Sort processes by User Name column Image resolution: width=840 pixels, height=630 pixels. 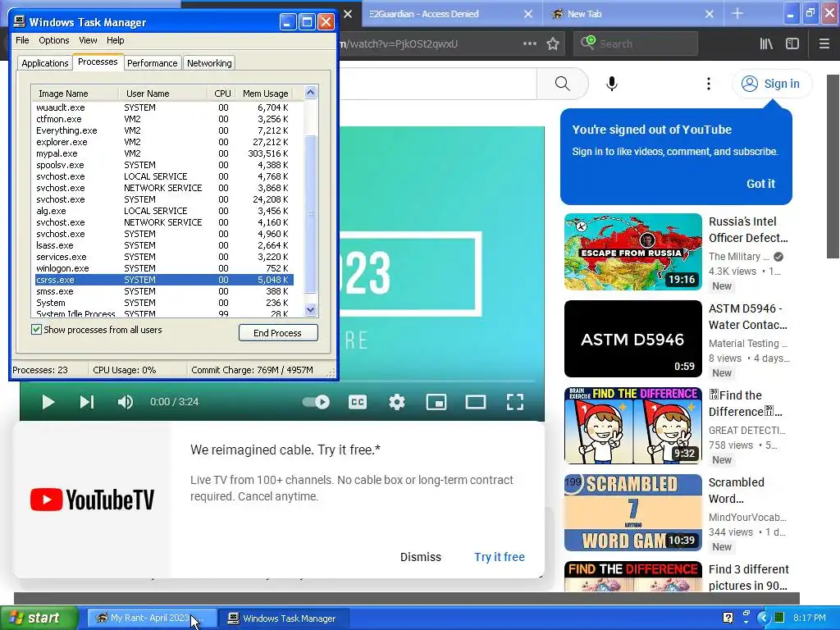point(162,94)
